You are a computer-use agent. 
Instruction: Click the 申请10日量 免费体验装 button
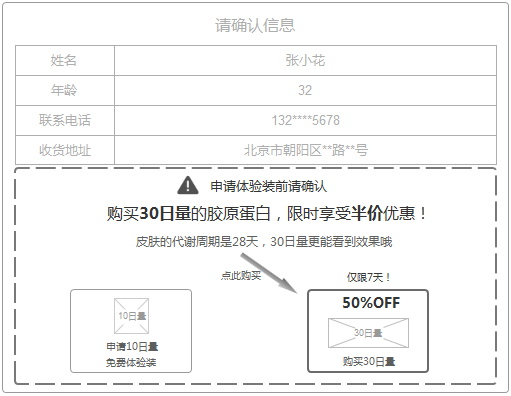click(x=131, y=331)
